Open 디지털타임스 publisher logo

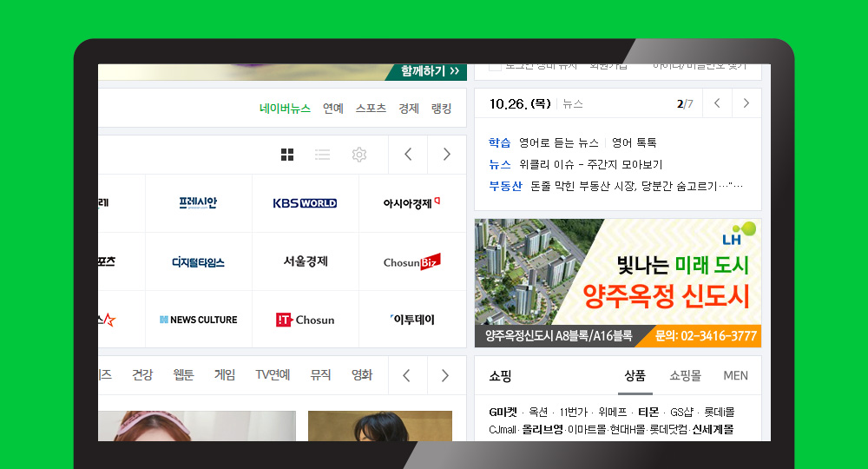click(x=198, y=262)
